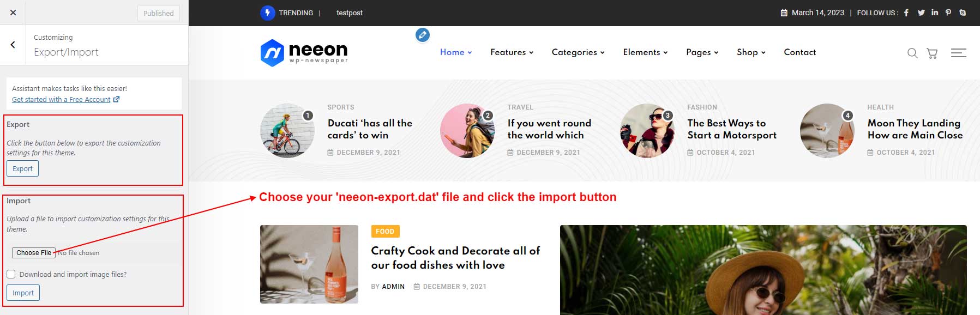980x315 pixels.
Task: Open the Pinterest social link
Action: pyautogui.click(x=948, y=13)
